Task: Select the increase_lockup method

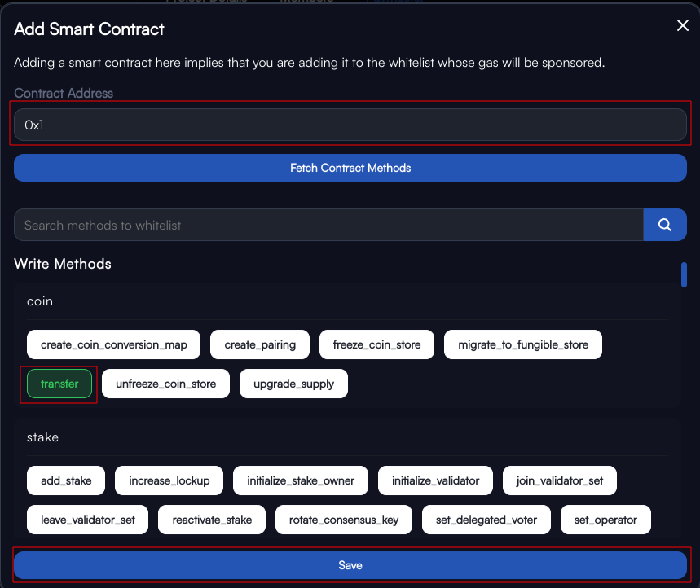Action: point(169,480)
